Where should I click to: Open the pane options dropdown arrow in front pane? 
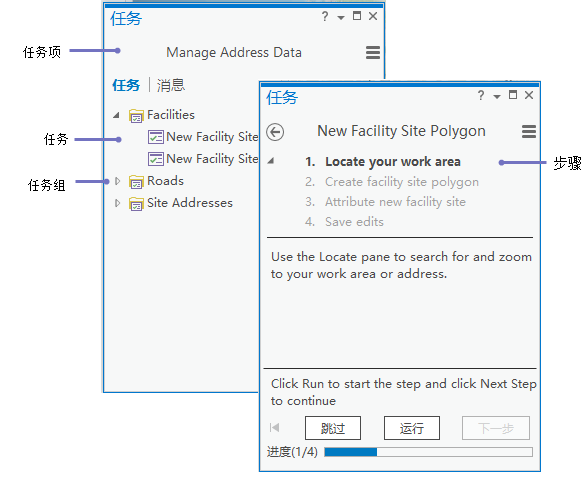pos(497,97)
